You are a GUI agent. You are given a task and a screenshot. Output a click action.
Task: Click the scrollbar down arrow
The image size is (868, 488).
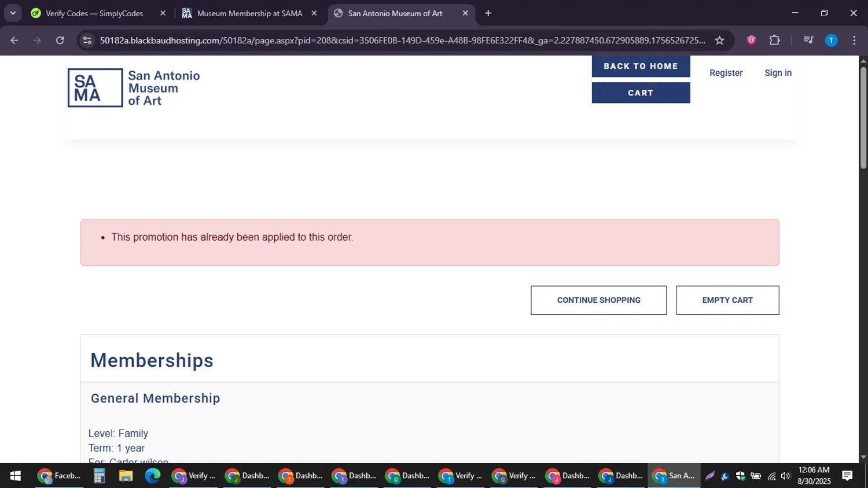(863, 457)
